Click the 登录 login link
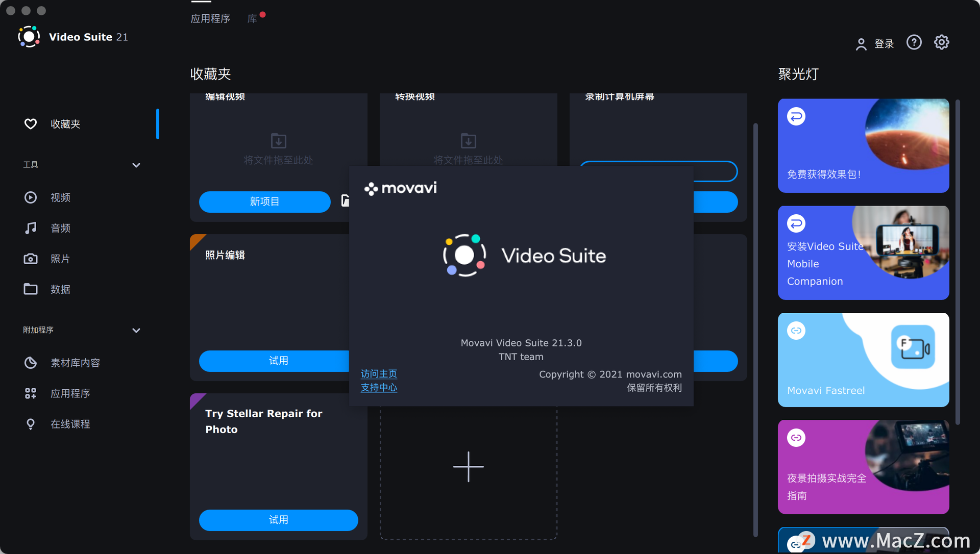The width and height of the screenshot is (980, 554). pos(884,44)
